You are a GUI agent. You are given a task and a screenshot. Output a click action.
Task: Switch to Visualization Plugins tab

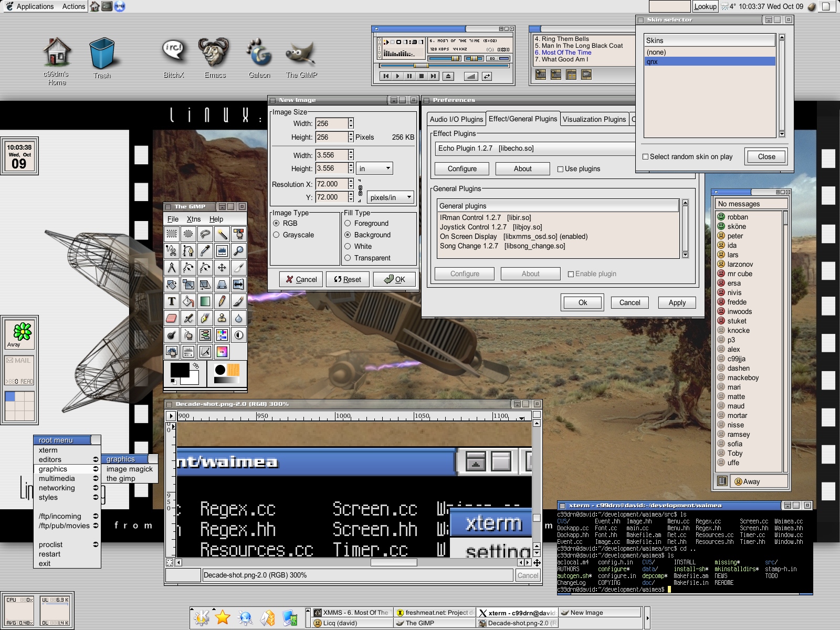click(x=594, y=120)
